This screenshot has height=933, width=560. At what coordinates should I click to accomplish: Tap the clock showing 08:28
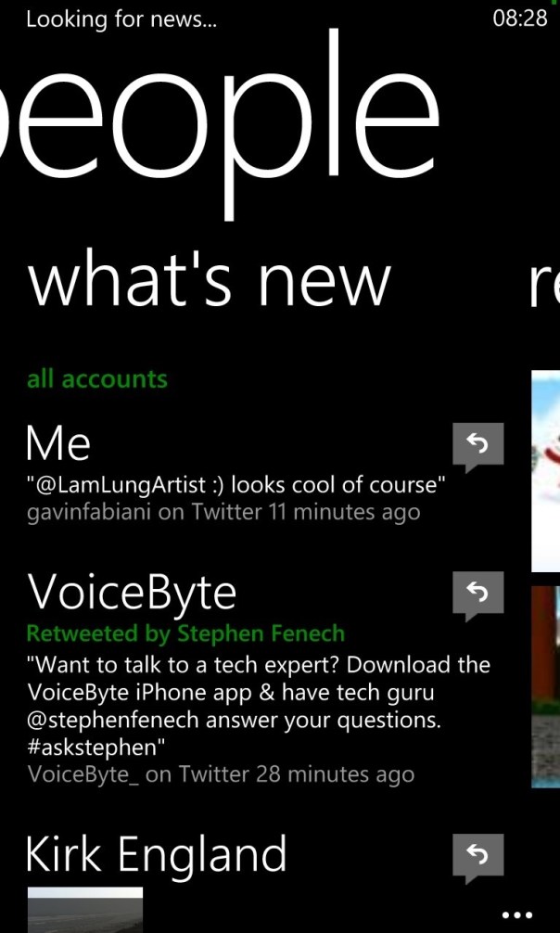point(519,18)
